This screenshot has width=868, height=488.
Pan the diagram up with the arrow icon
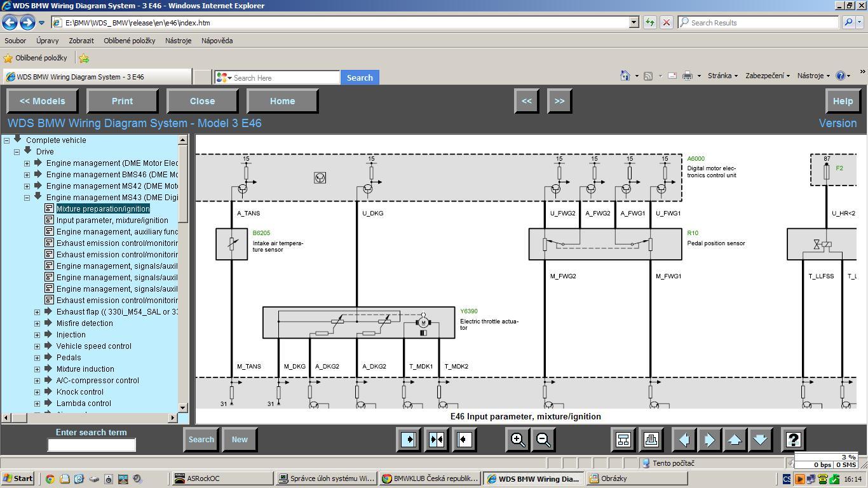click(735, 440)
